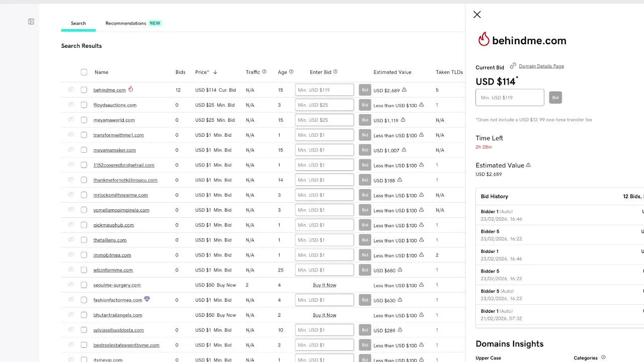
Task: Click the fire icon next to behindme.com row
Action: (130, 89)
